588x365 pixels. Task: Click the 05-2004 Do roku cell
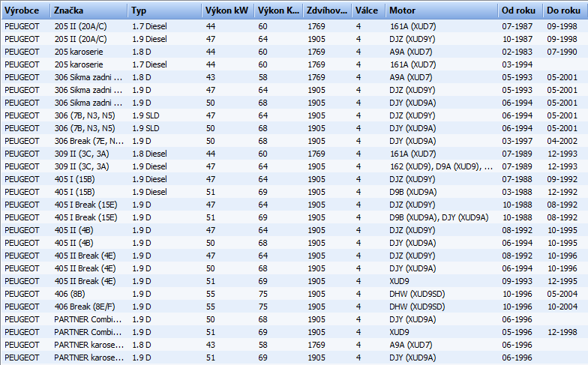tap(562, 294)
